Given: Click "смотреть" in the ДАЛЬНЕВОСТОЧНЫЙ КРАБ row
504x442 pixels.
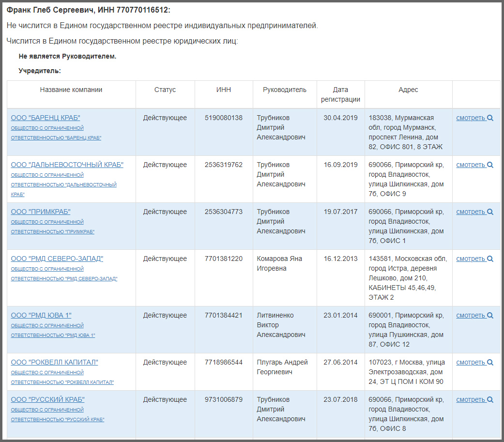Looking at the screenshot, I should [x=470, y=165].
